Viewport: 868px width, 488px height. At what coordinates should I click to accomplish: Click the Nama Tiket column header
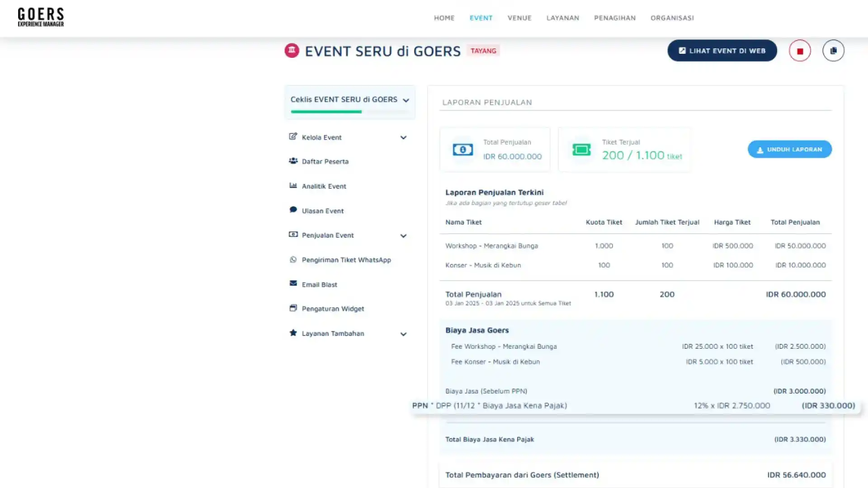click(463, 222)
